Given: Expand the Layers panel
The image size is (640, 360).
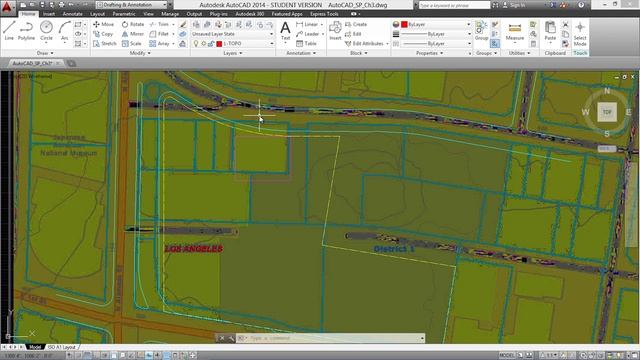Looking at the screenshot, I should click(233, 53).
